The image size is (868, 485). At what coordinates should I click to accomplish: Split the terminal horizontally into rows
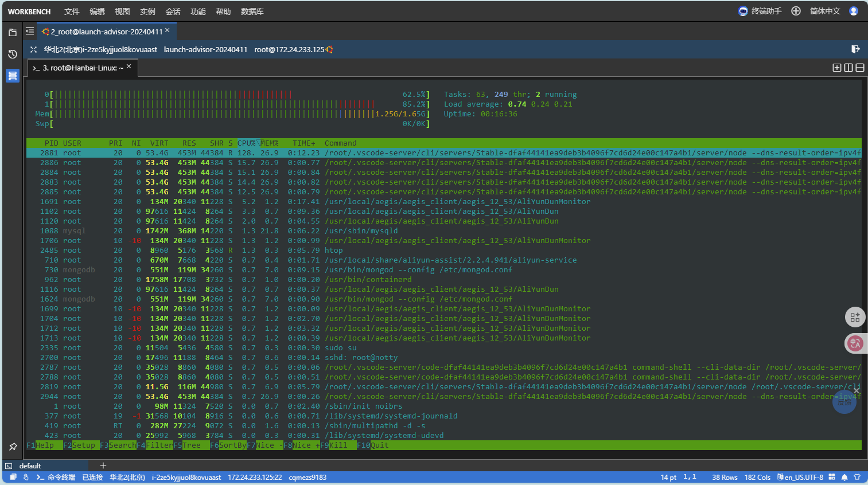pyautogui.click(x=860, y=68)
